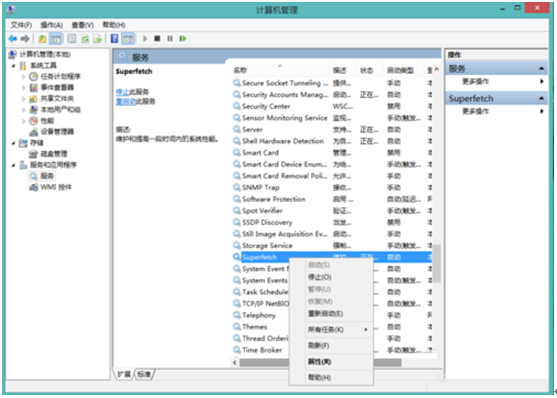Collapse the 服务和应用程序 tree node
Image resolution: width=557 pixels, height=398 pixels.
[x=13, y=165]
